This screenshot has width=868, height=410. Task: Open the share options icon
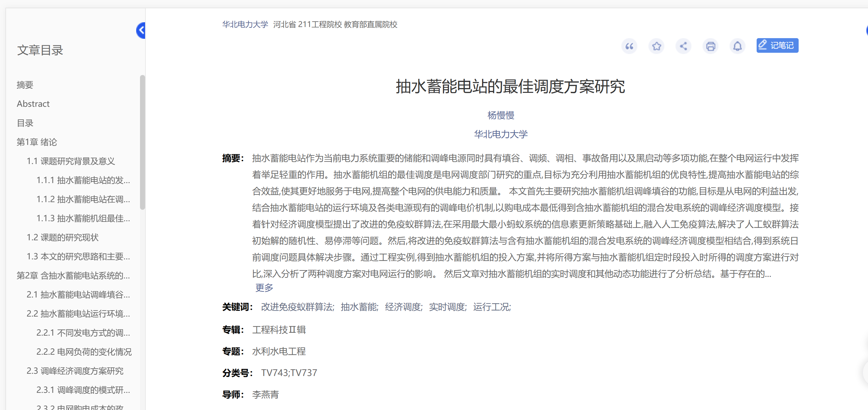683,46
